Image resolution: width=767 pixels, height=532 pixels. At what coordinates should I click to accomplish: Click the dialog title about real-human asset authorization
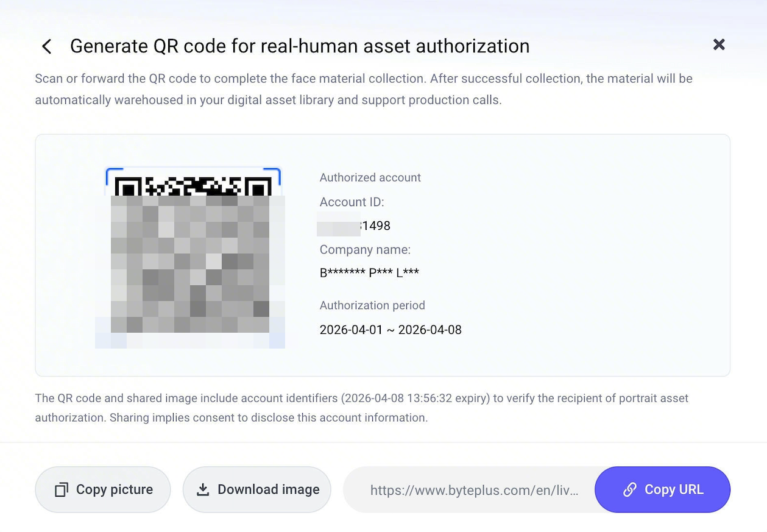[300, 46]
